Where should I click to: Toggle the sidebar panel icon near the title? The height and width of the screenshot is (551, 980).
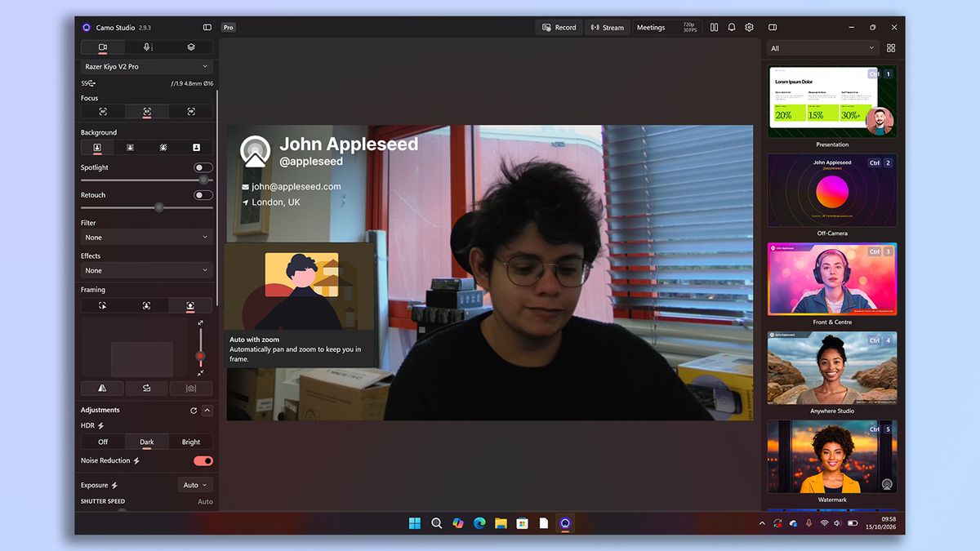pos(207,27)
